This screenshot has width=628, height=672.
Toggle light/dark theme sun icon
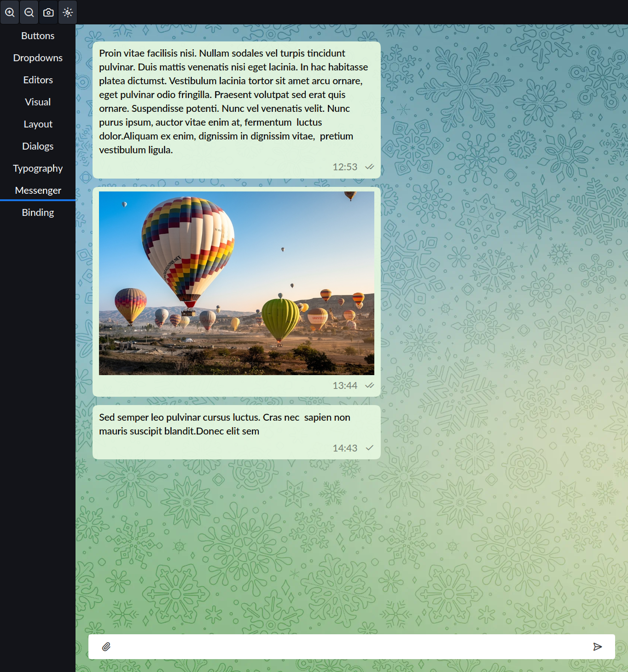[68, 12]
